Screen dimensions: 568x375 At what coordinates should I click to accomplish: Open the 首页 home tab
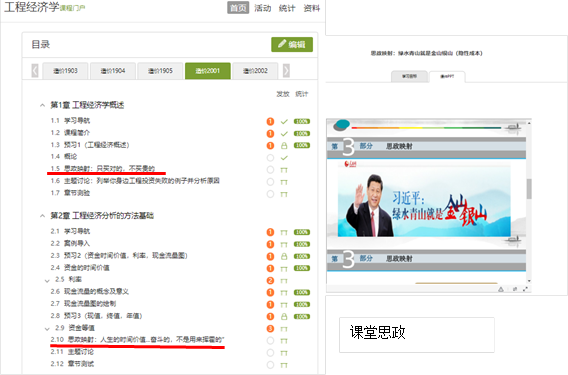pos(238,8)
